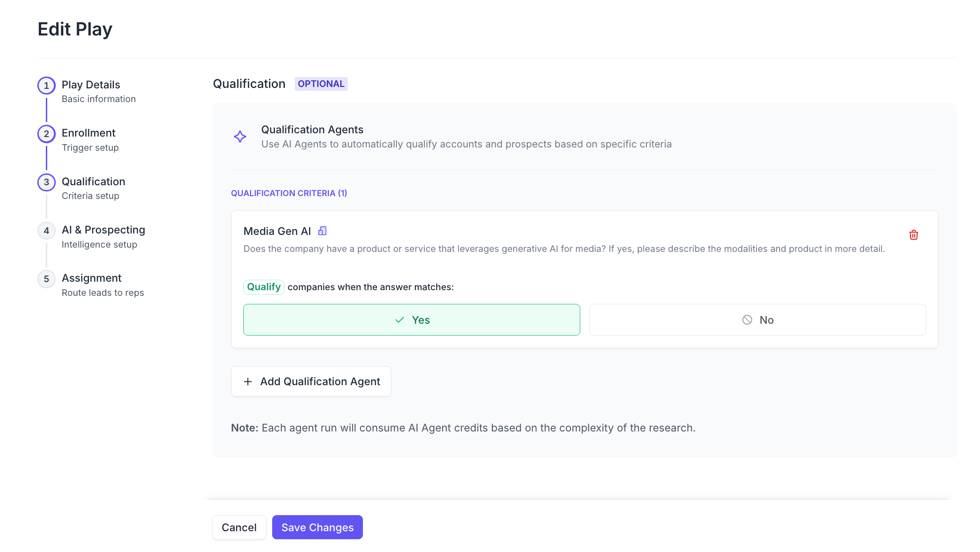Image resolution: width=980 pixels, height=552 pixels.
Task: Select Yes as the qualifying answer
Action: tap(412, 320)
